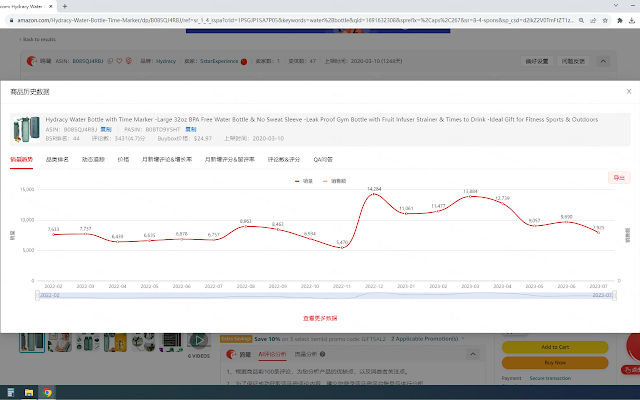Open the Chrome extensions puzzle icon
The height and width of the screenshot is (400, 640).
coord(620,20)
